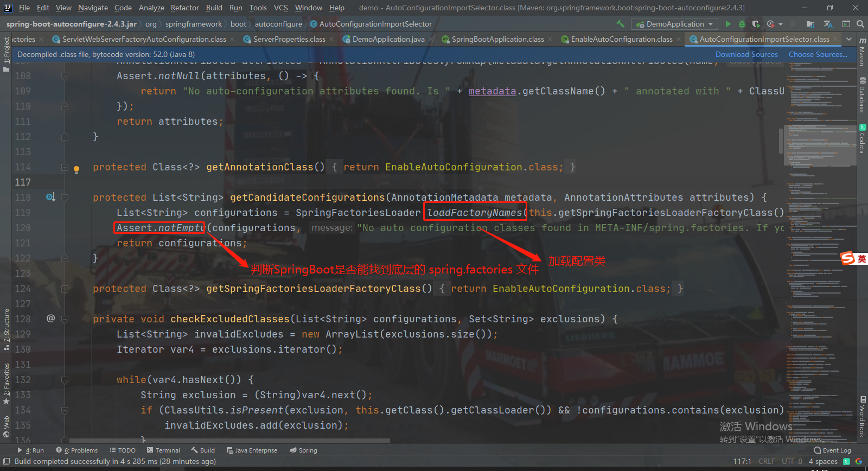Click the Translate icon in the toolbar
Screen dimensions: 868x471
point(828,24)
